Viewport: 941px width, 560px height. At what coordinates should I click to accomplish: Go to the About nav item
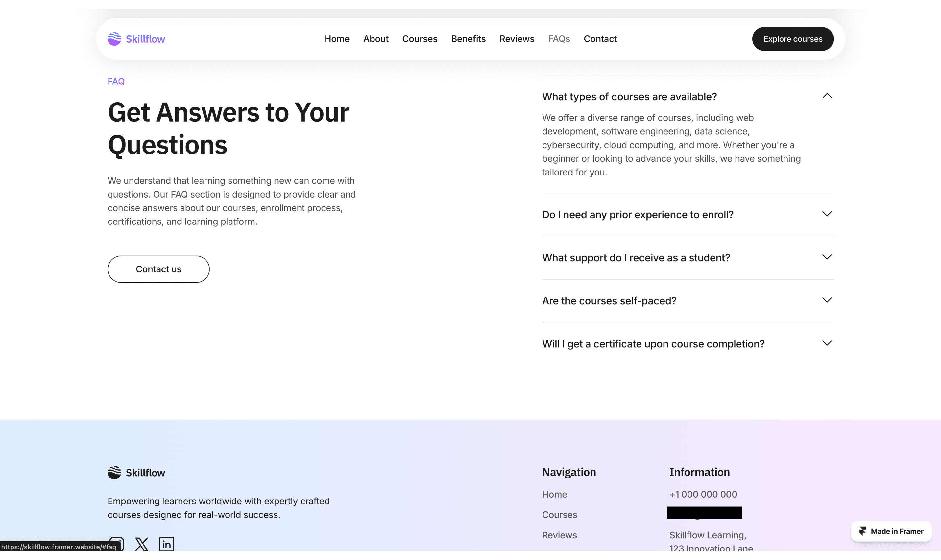coord(375,39)
